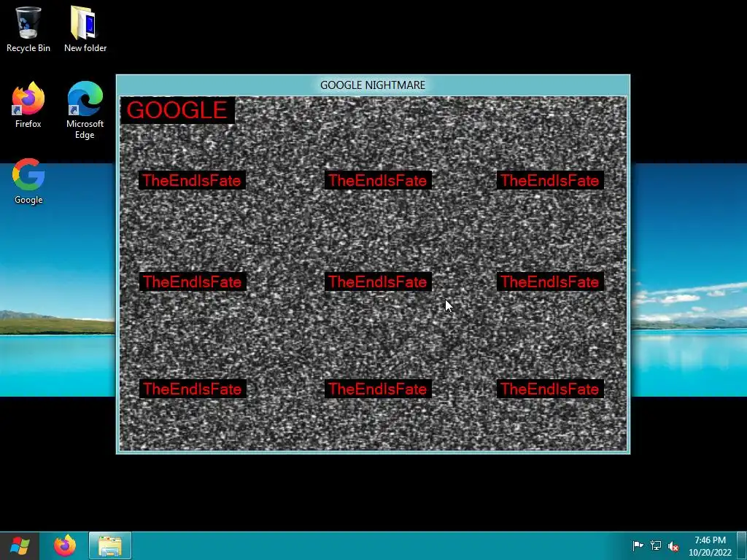Click the bottom-left TheEndIsFate label
The height and width of the screenshot is (560, 747).
point(193,389)
